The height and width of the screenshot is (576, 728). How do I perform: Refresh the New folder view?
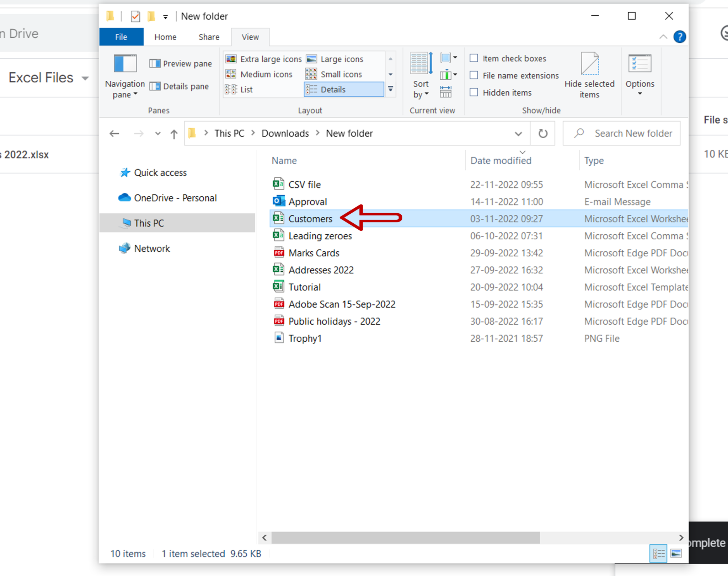(542, 133)
